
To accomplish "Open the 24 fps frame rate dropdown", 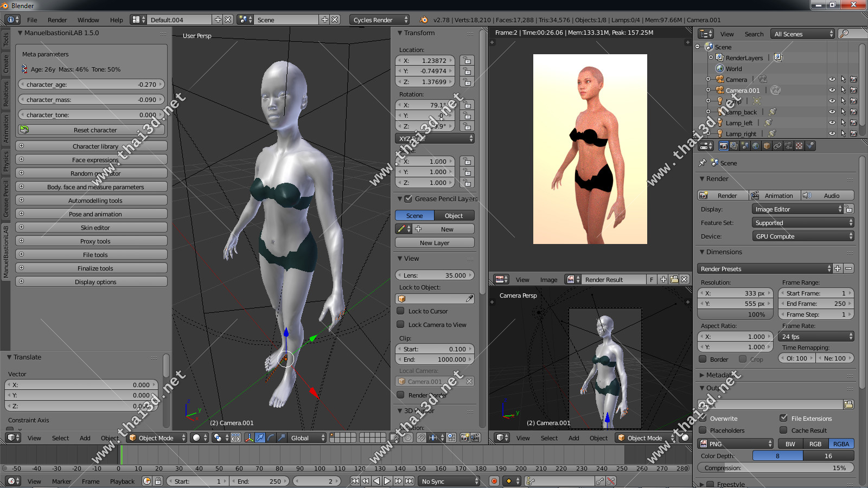I will coord(816,336).
